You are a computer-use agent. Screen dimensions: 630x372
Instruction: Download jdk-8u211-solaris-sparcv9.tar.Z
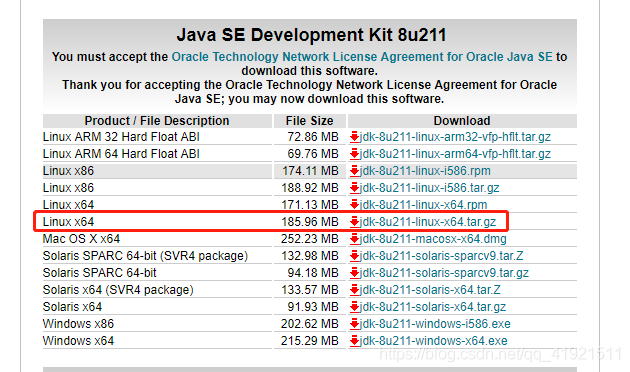[442, 255]
